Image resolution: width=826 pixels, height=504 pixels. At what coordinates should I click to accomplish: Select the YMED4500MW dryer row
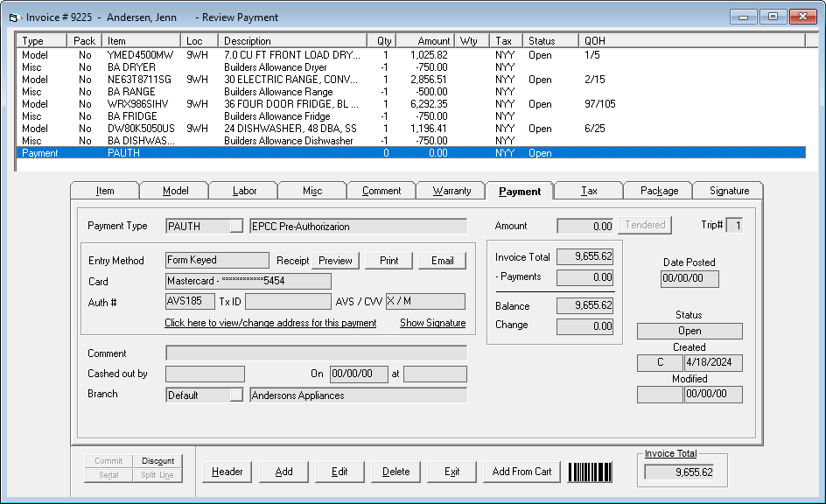411,55
